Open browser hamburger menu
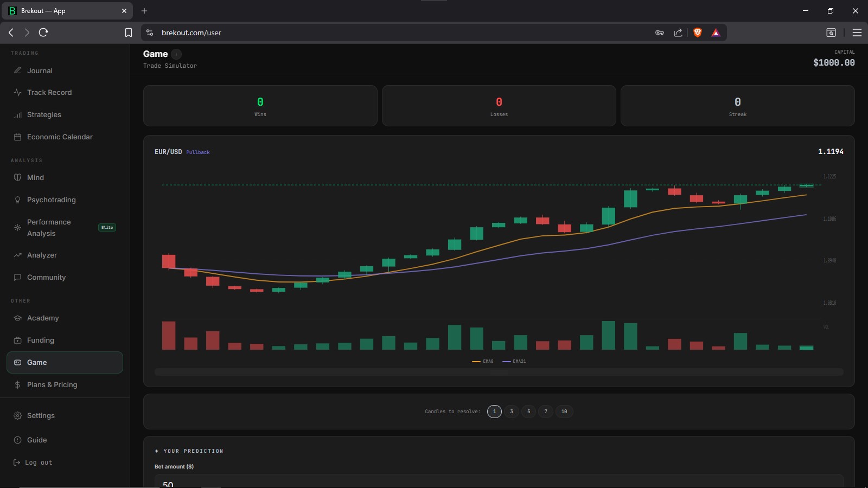 coord(857,33)
